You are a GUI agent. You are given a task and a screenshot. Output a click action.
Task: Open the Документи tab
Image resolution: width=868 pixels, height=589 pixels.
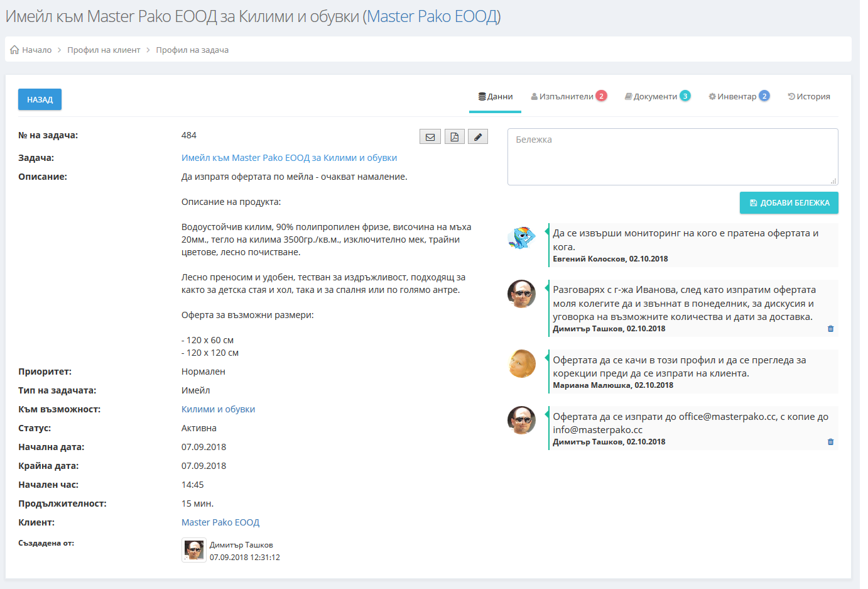658,97
